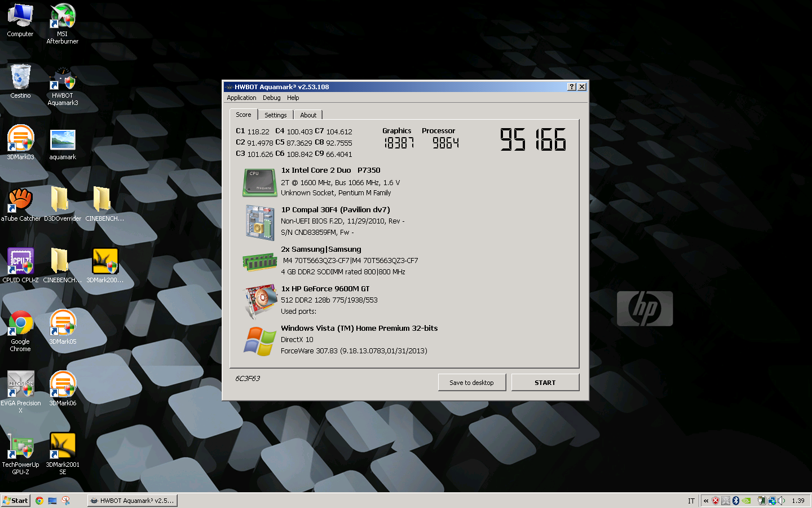
Task: Select the 3DMark06 desktop shortcut
Action: tap(63, 388)
